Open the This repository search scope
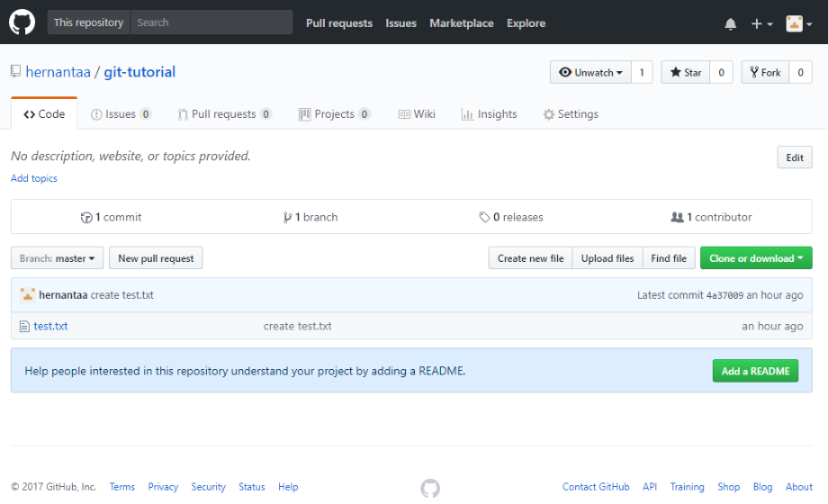 89,22
